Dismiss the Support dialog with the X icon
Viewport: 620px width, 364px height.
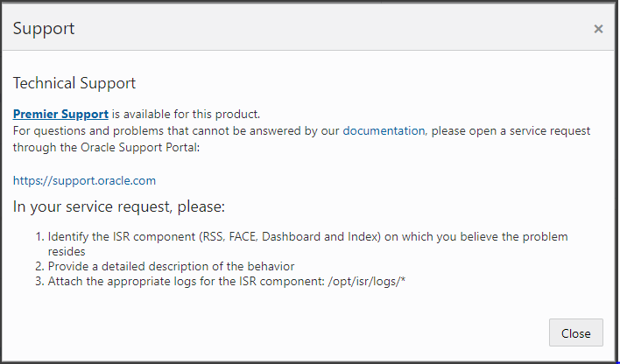click(x=598, y=29)
